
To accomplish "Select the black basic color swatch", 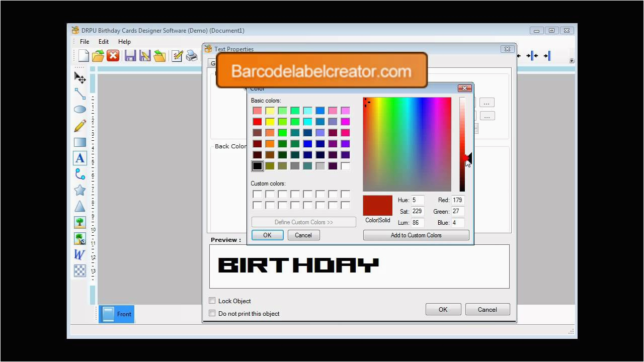I will tap(257, 166).
